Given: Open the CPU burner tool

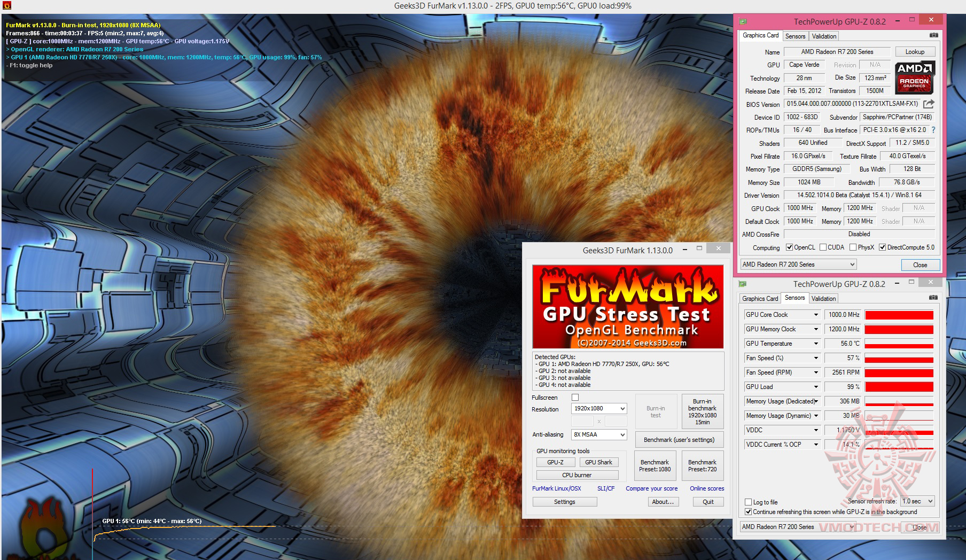Looking at the screenshot, I should pos(577,475).
